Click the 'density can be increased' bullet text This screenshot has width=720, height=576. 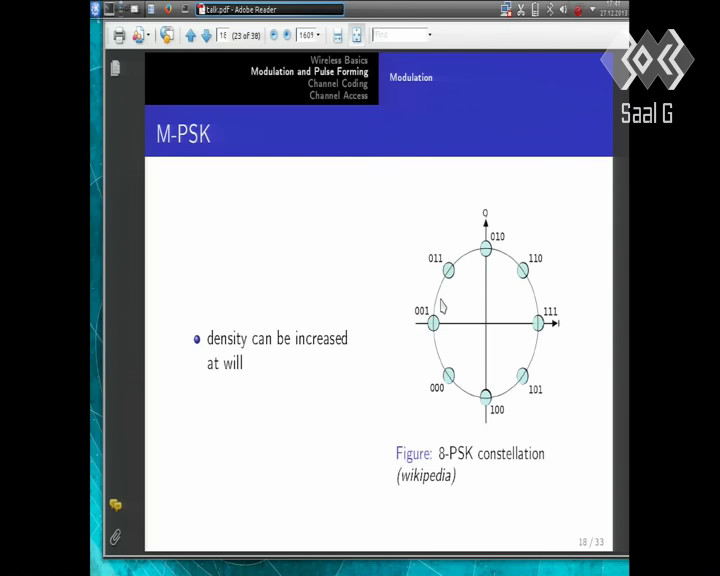click(x=277, y=339)
